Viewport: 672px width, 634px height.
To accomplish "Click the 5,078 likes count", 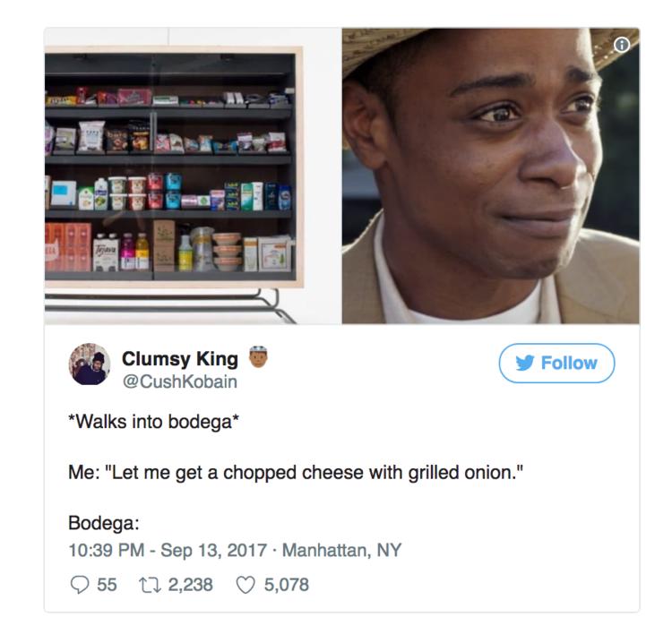I will point(287,585).
